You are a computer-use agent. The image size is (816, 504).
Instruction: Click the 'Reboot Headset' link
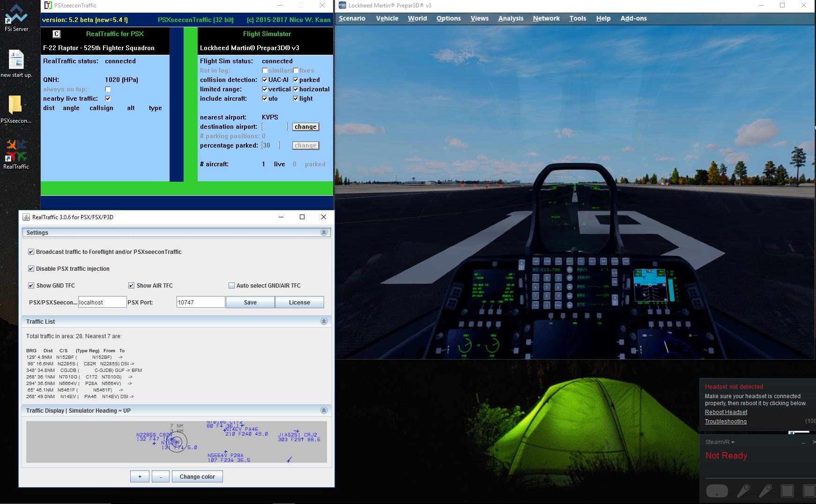point(726,412)
